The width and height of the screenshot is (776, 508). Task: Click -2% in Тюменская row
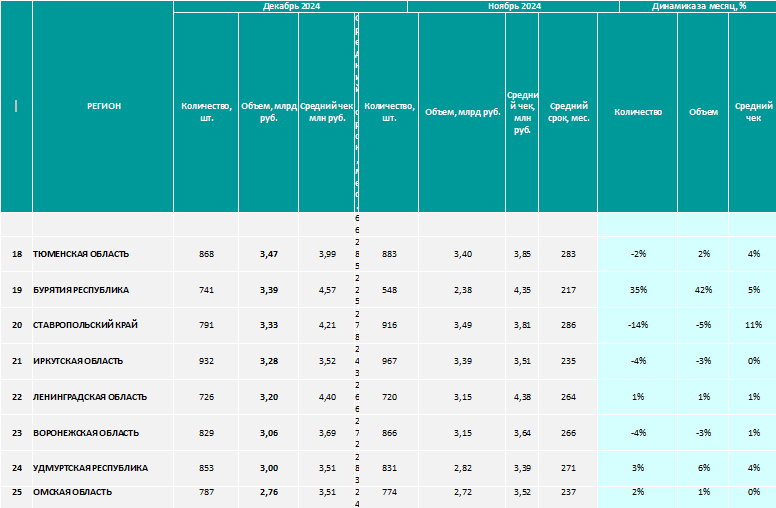pyautogui.click(x=638, y=254)
